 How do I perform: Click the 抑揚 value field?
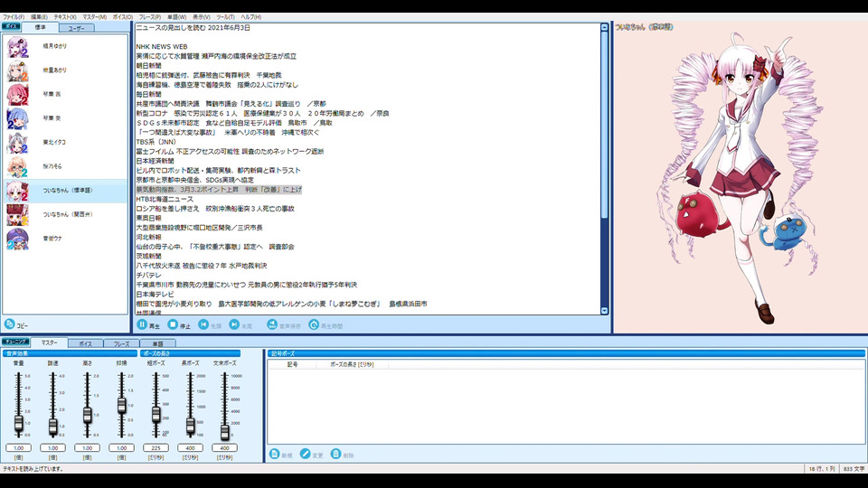pos(121,447)
